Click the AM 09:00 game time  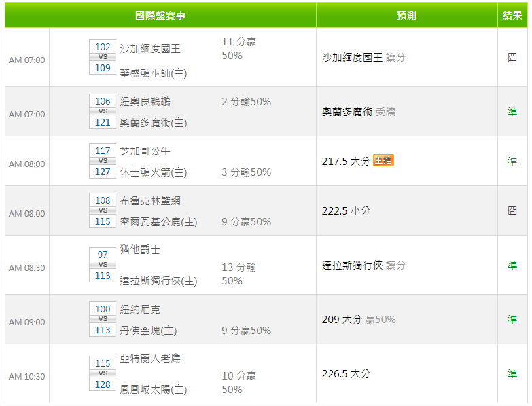point(26,322)
